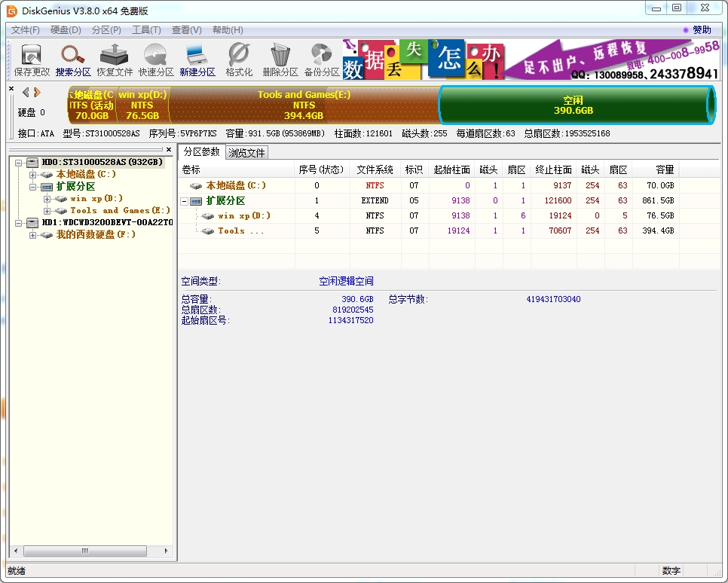Click the 1134317520 starting sector value

tap(350, 320)
